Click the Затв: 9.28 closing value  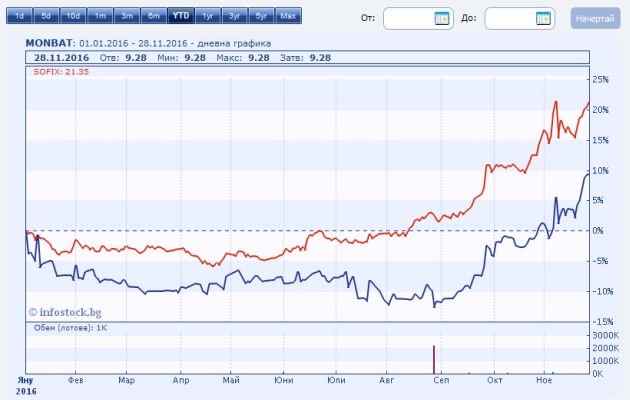tap(305, 58)
